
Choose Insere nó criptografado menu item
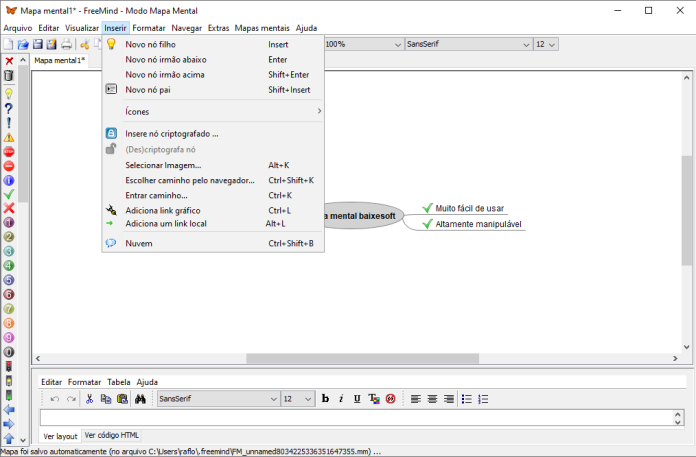coord(213,134)
